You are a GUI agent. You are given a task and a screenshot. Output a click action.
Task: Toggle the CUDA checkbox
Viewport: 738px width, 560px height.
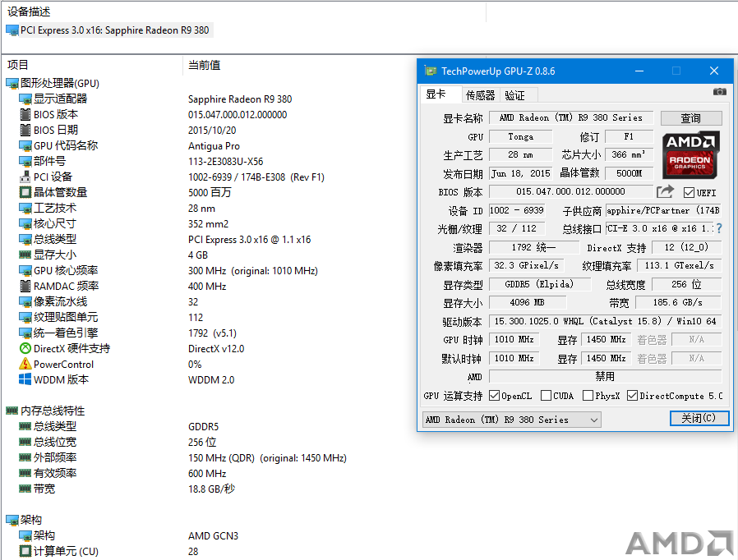[x=546, y=396]
